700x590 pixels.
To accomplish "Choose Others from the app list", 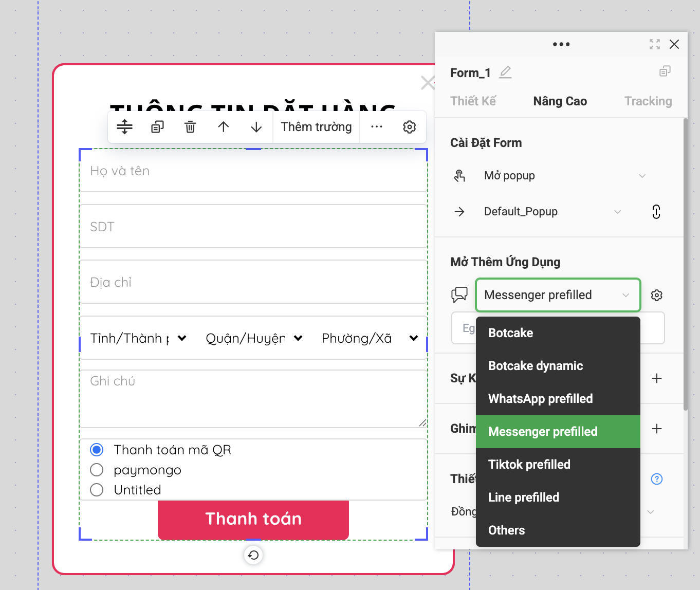I will click(x=558, y=530).
